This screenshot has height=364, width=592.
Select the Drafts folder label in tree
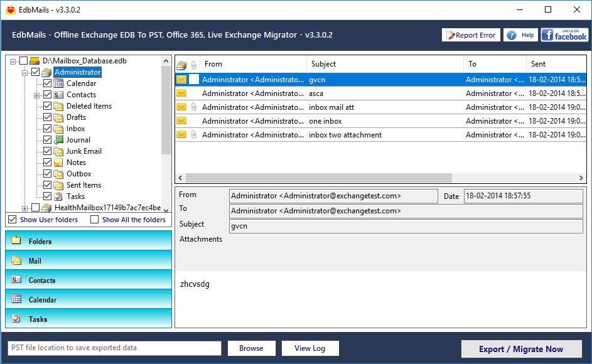(x=76, y=117)
